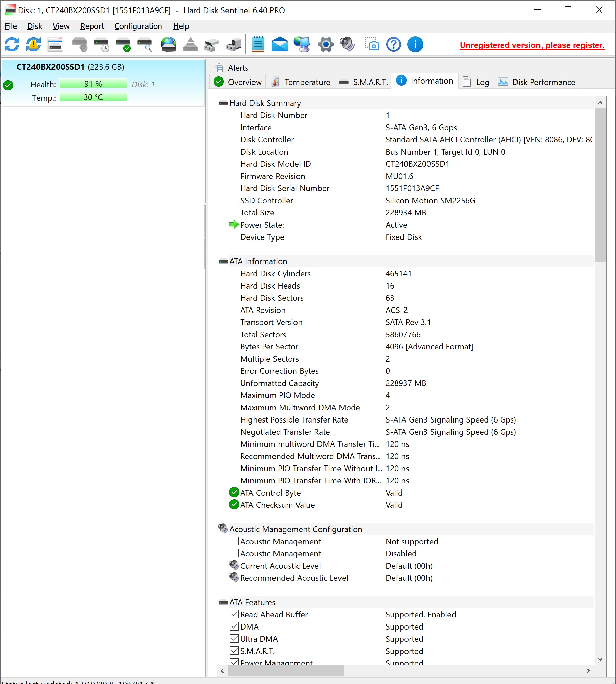Open the notepad report toolbar icon
The image size is (616, 684).
258,44
